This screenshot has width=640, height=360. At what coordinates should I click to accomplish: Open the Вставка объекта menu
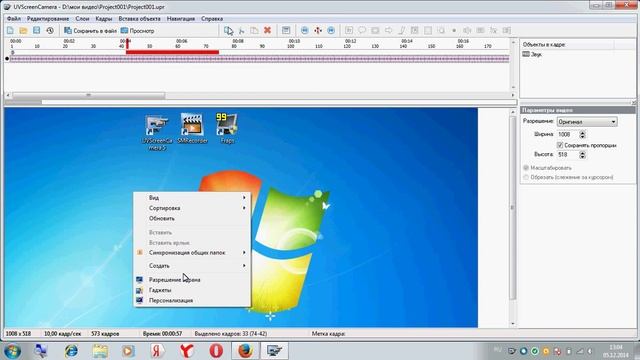point(139,19)
